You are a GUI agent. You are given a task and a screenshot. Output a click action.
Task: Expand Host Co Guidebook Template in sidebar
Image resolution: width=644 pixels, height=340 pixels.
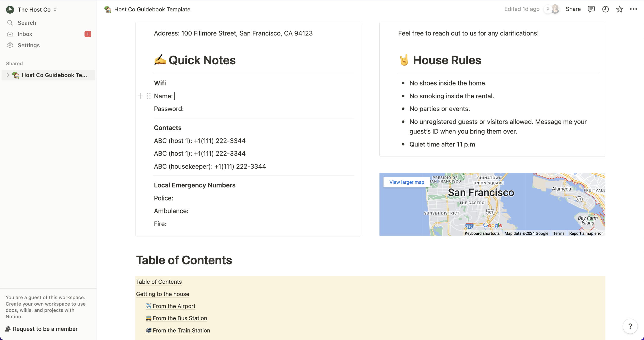[8, 75]
